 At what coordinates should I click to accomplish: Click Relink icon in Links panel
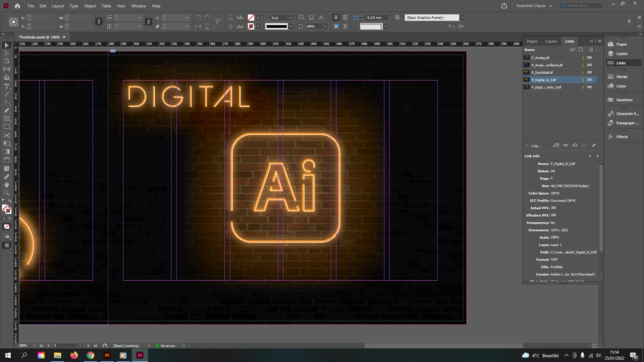tap(566, 145)
